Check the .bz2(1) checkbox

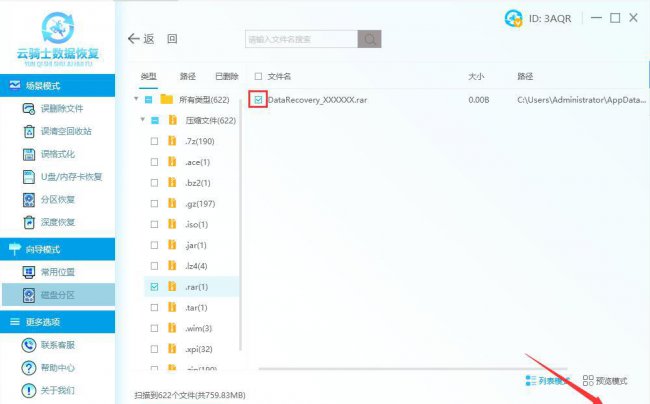154,183
